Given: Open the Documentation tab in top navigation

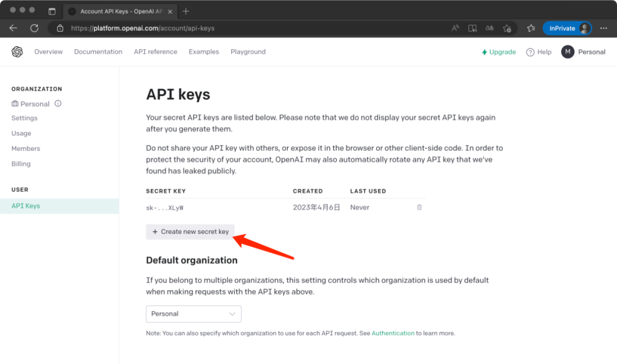Looking at the screenshot, I should (98, 52).
